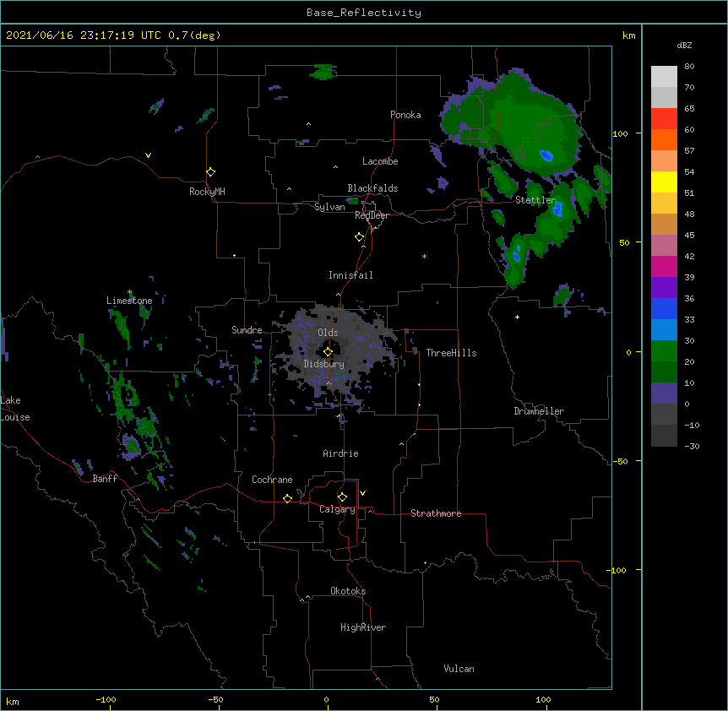Click the HighRiver label
Viewport: 728px width, 711px height.
(x=363, y=627)
